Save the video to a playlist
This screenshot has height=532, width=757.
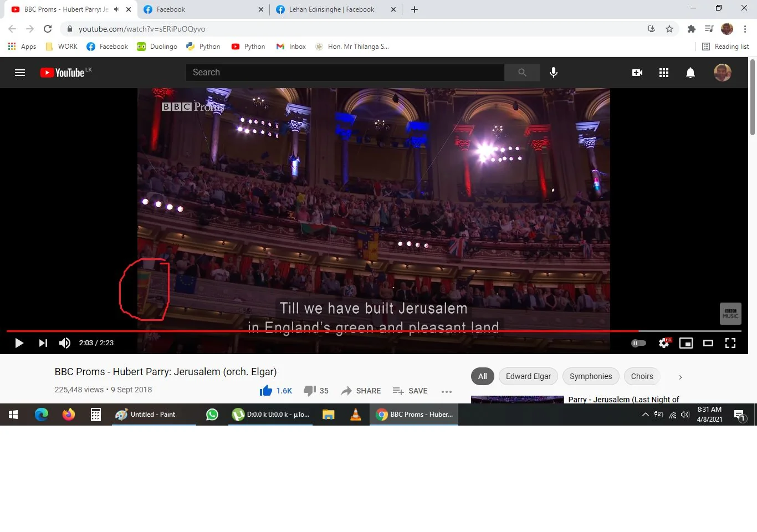(x=410, y=391)
